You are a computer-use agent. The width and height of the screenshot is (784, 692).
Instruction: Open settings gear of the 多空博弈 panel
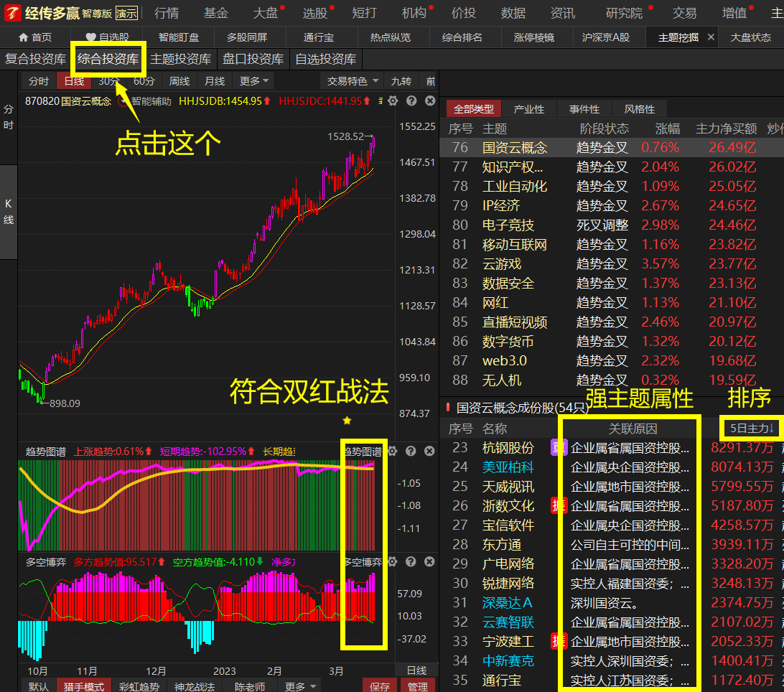pos(393,561)
